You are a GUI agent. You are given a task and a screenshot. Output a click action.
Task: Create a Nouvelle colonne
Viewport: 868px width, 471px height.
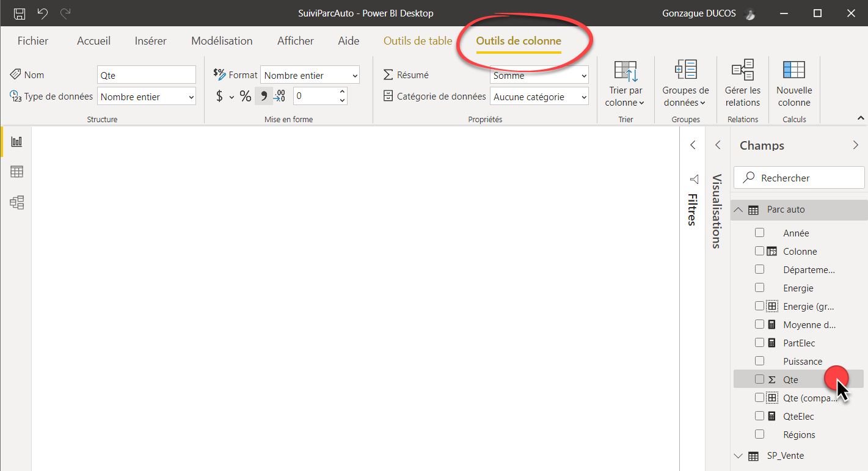794,84
